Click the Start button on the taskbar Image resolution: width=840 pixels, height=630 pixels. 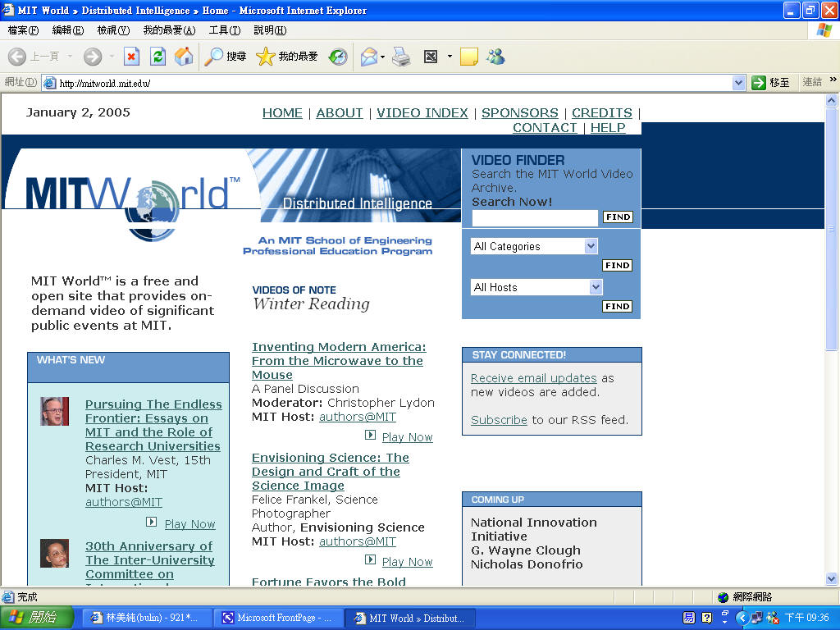click(x=36, y=618)
